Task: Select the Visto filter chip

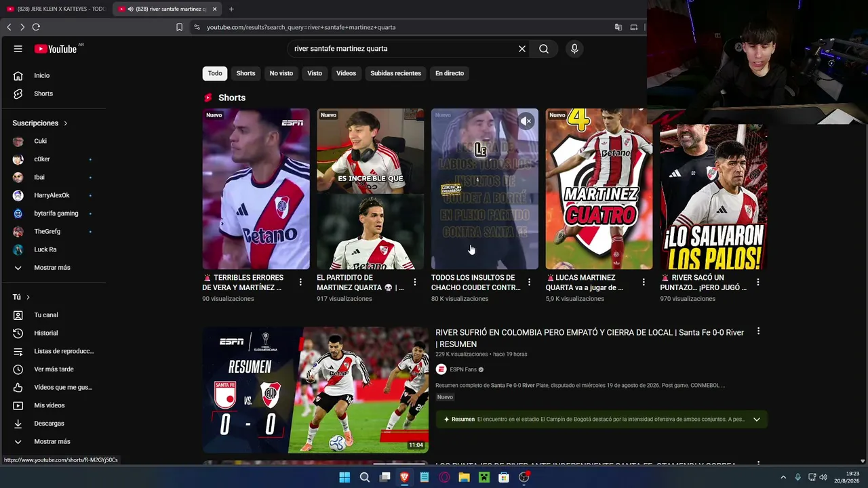Action: pos(315,73)
